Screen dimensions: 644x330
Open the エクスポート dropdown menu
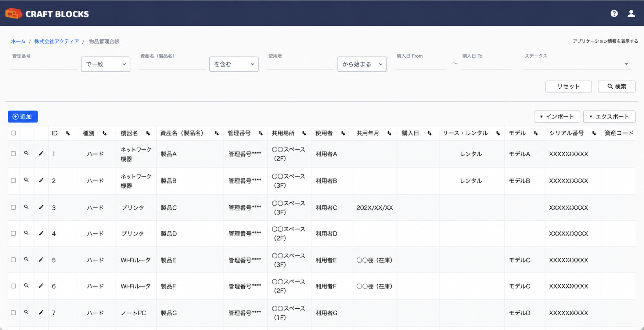point(609,117)
